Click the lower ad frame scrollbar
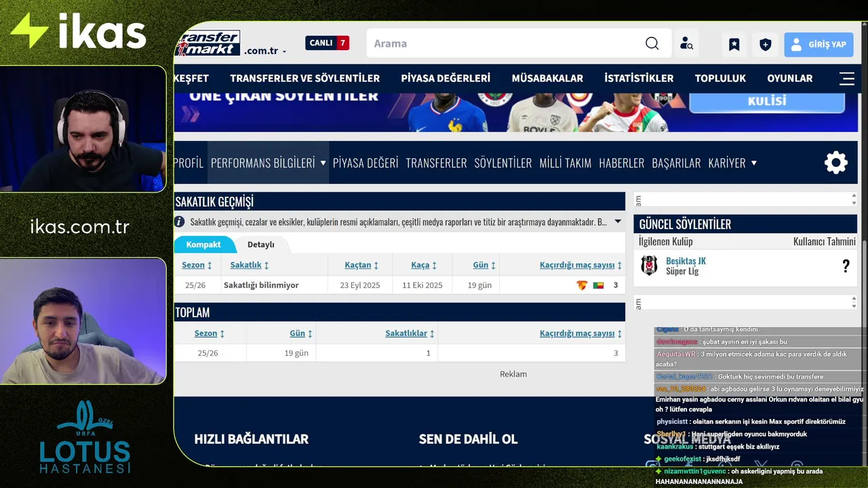Screen dimensions: 868x488 [x=854, y=302]
